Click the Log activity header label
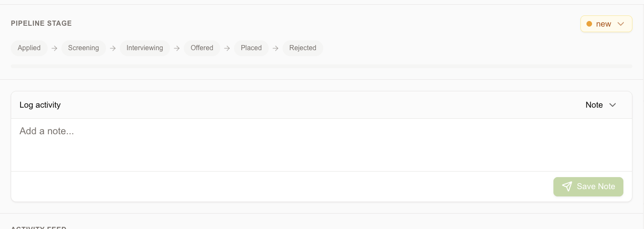The height and width of the screenshot is (229, 644). click(x=40, y=105)
